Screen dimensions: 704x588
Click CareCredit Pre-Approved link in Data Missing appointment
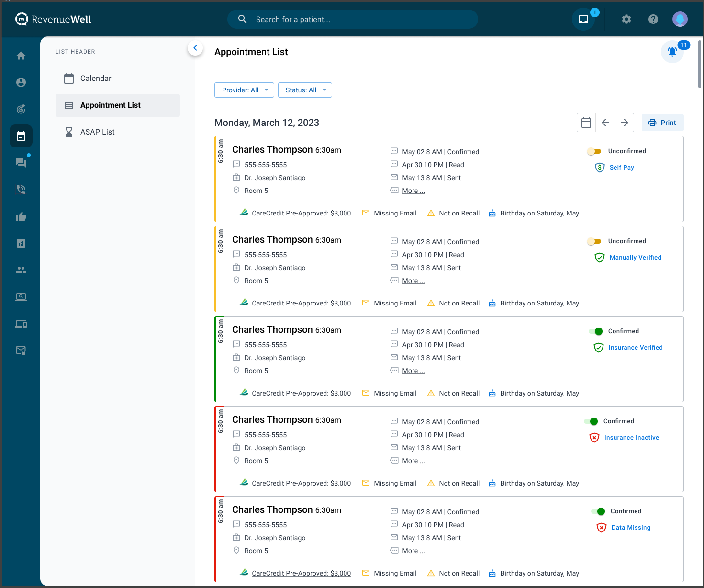click(x=302, y=573)
